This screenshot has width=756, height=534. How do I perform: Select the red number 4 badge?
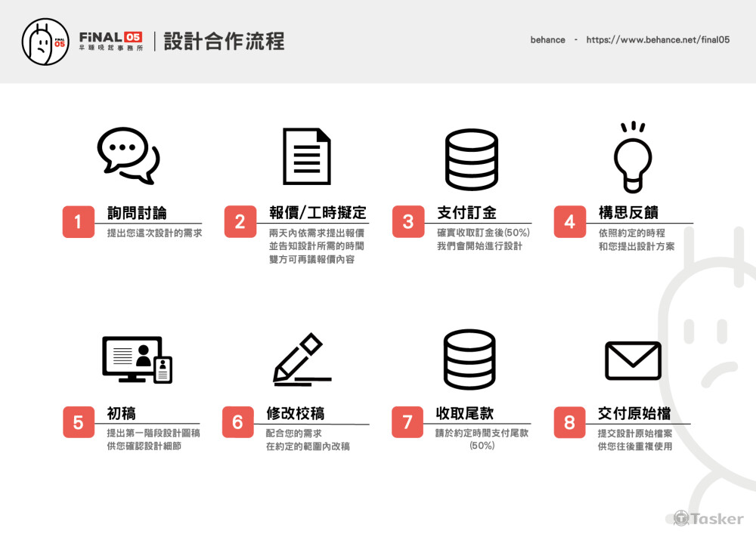click(x=569, y=222)
